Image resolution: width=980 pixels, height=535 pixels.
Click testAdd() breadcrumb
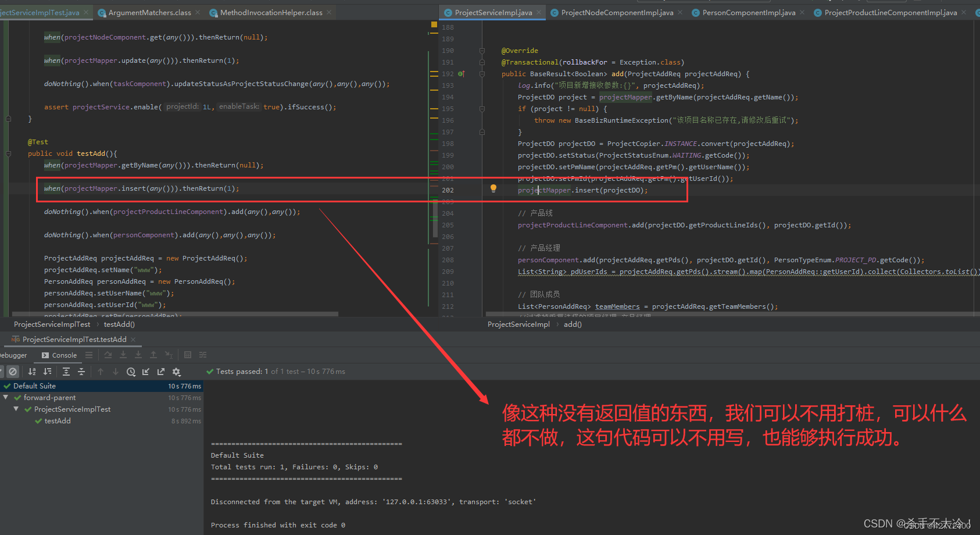(119, 324)
